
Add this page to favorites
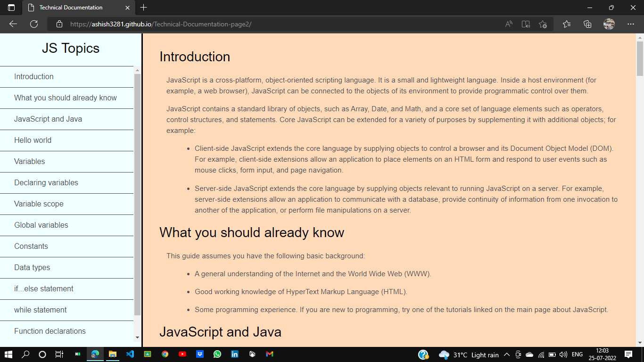tap(542, 24)
